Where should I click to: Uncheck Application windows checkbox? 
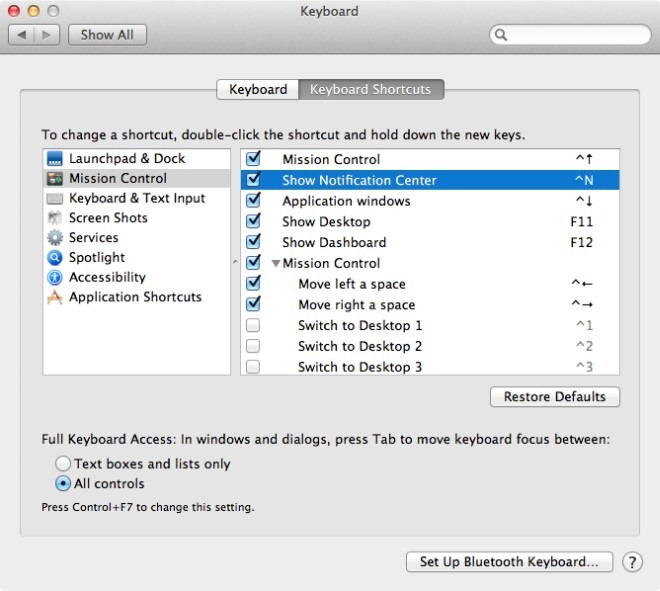tap(253, 200)
